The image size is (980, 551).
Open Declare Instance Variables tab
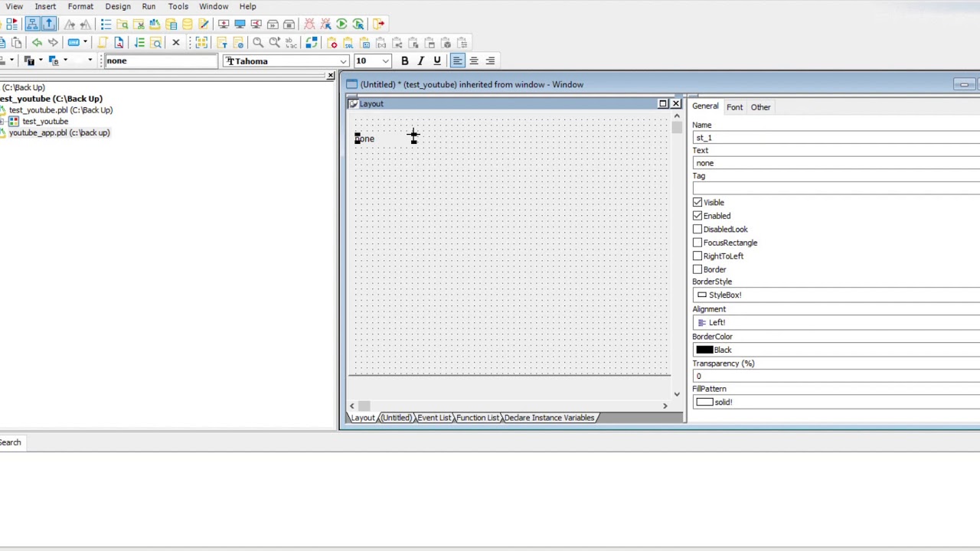[549, 418]
